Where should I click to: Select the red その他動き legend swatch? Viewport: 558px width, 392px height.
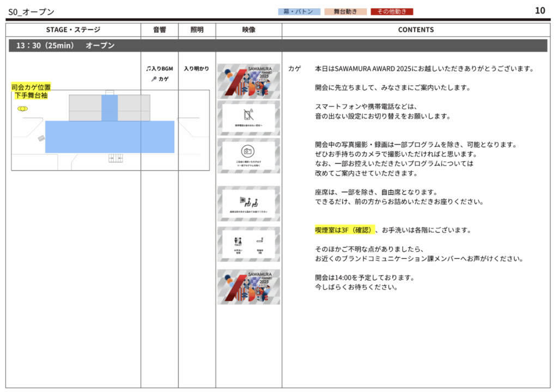[x=392, y=11]
